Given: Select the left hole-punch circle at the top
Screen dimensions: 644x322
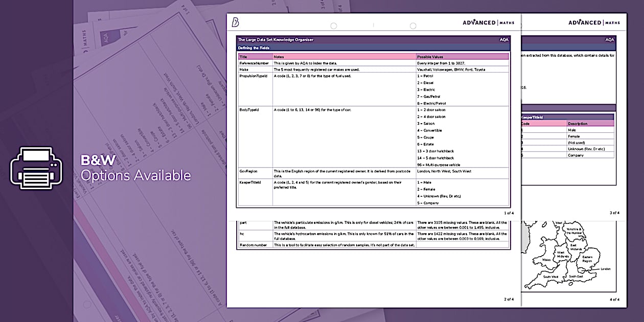Looking at the screenshot, I should [335, 24].
